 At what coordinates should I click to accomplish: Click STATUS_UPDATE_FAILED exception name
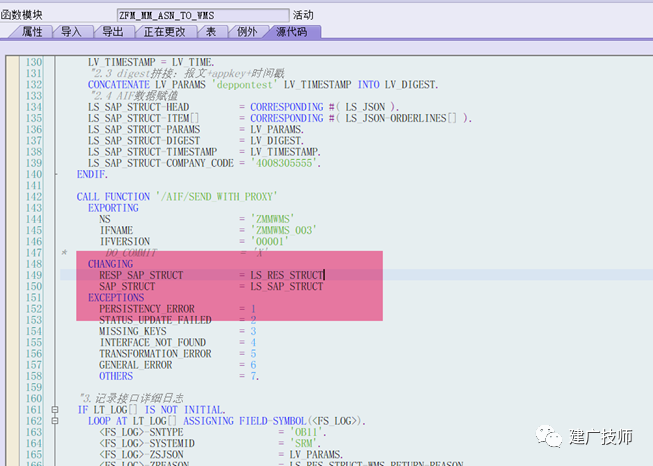pyautogui.click(x=155, y=320)
